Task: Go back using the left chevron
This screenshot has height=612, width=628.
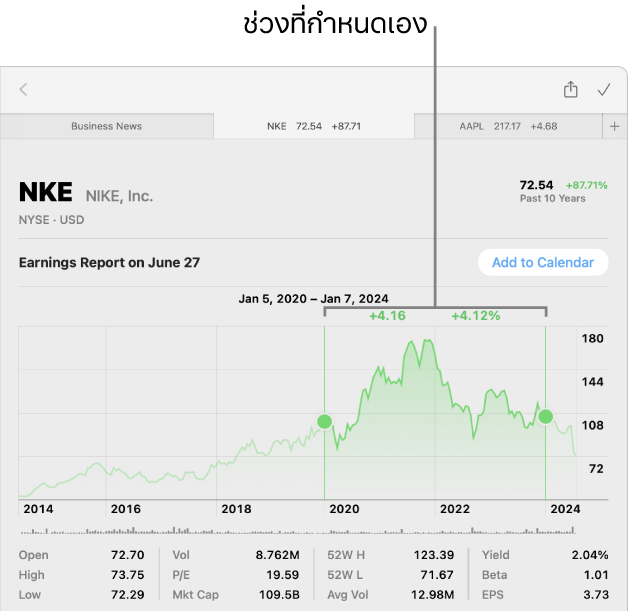Action: coord(23,89)
